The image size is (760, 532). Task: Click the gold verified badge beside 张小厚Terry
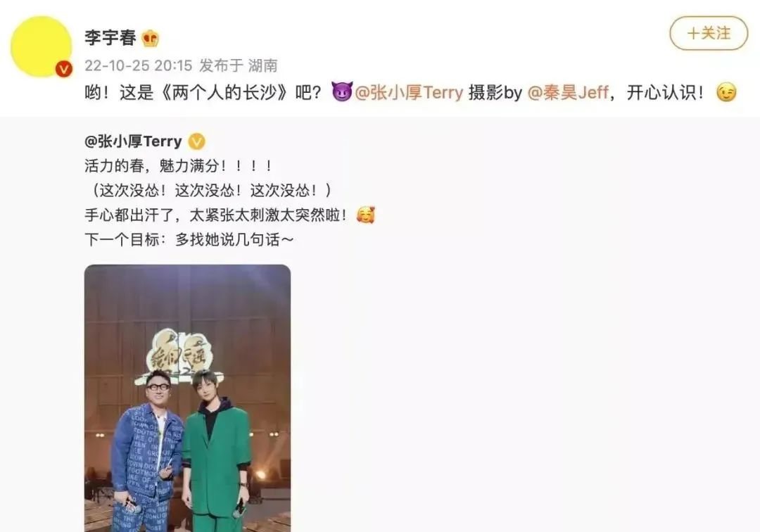pos(196,141)
